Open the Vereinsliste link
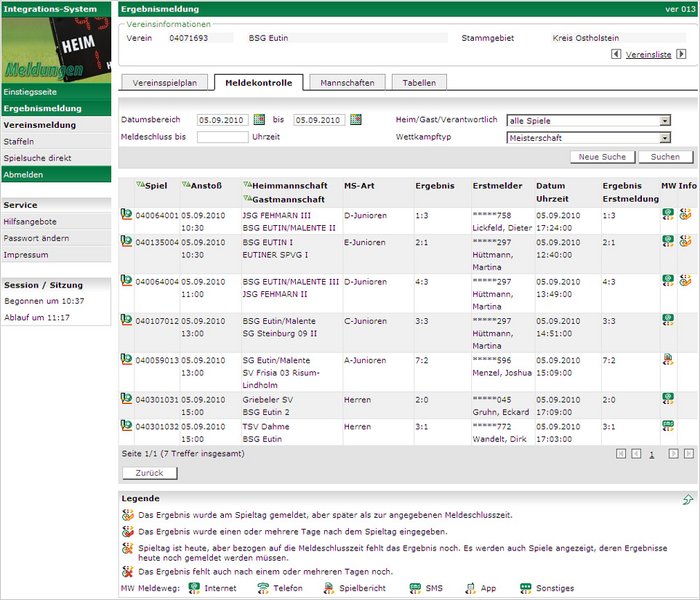 pos(648,55)
